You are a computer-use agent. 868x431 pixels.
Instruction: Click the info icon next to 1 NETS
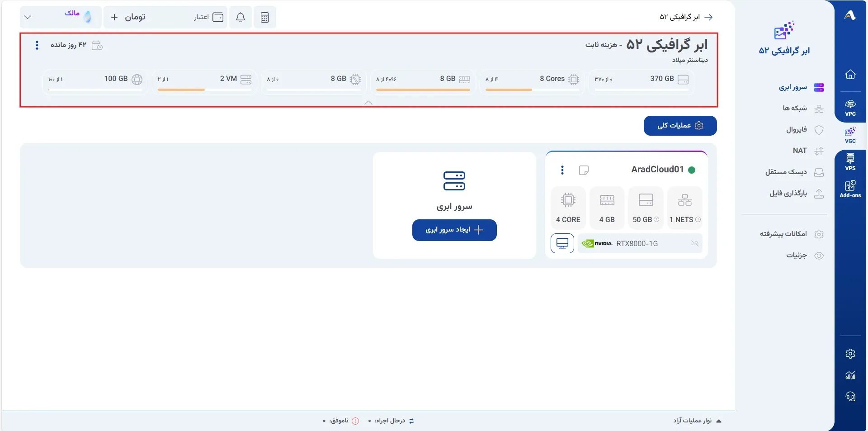point(698,219)
